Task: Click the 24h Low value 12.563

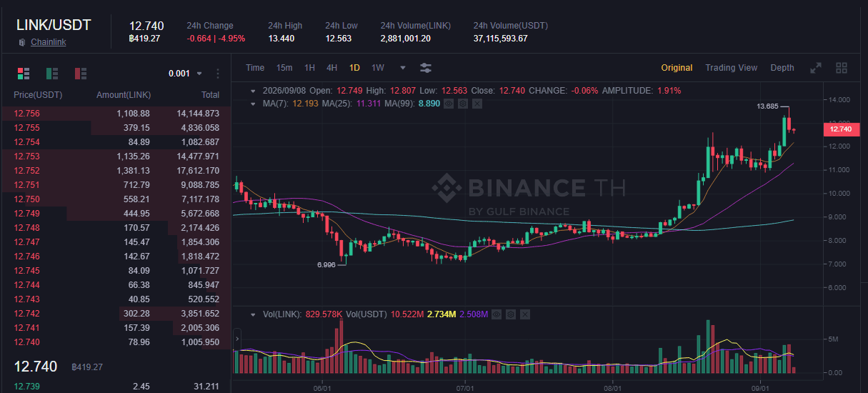Action: 339,39
